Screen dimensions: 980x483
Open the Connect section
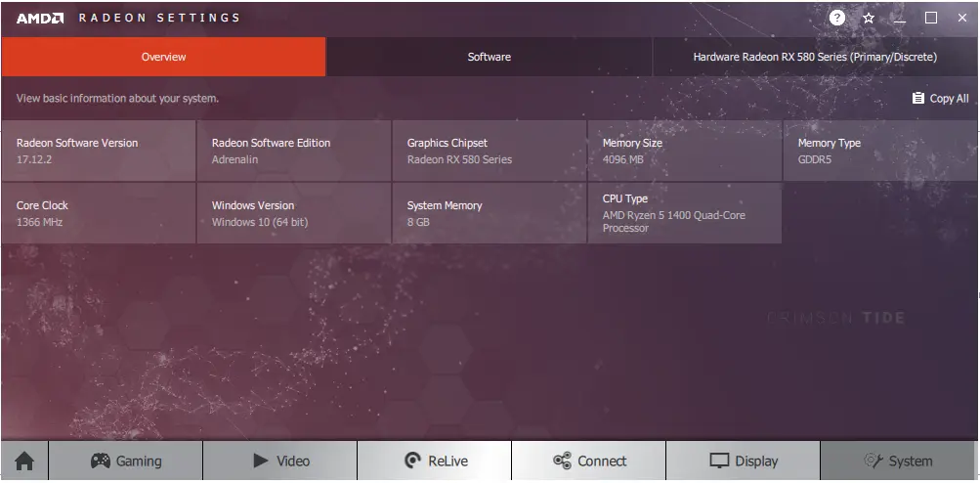(589, 461)
